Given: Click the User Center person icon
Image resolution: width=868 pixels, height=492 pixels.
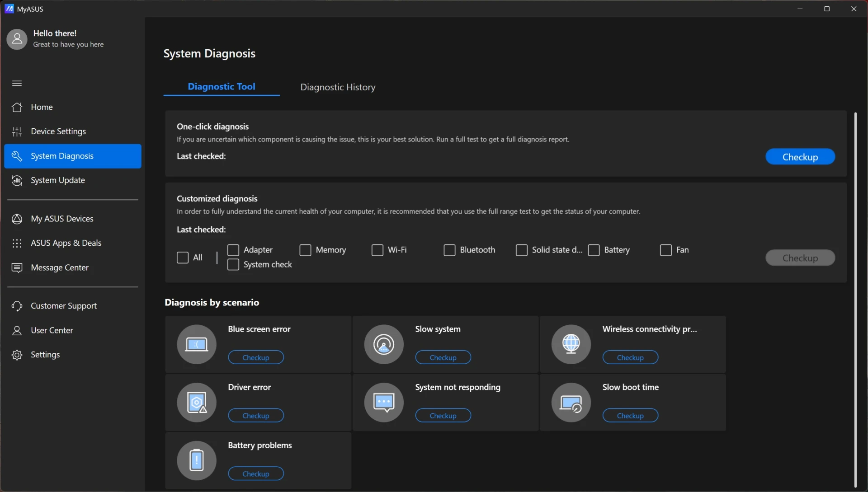Looking at the screenshot, I should coord(17,330).
